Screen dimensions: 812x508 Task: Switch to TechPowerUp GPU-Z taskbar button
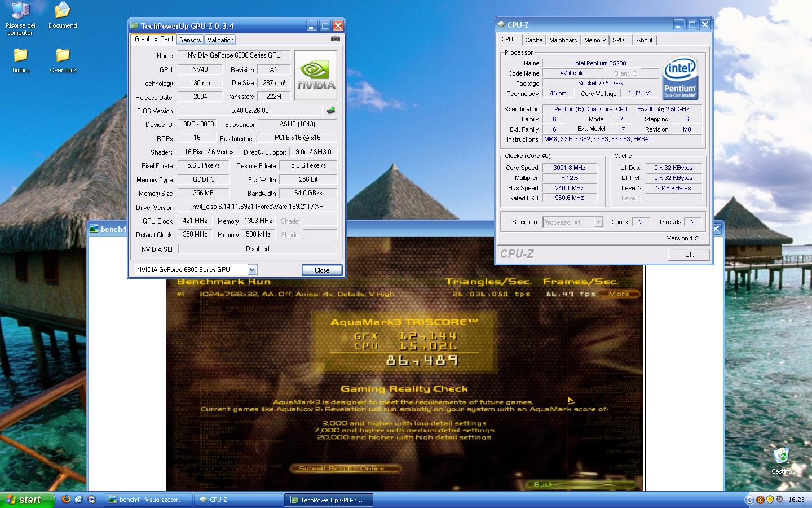328,500
